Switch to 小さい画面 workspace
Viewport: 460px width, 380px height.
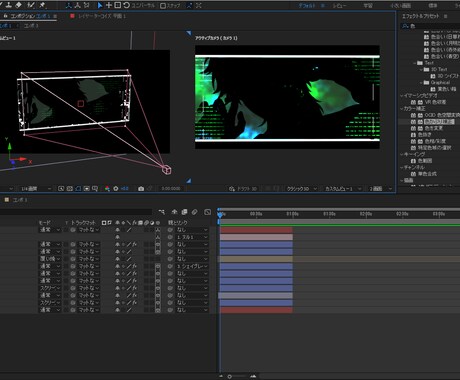pyautogui.click(x=400, y=6)
